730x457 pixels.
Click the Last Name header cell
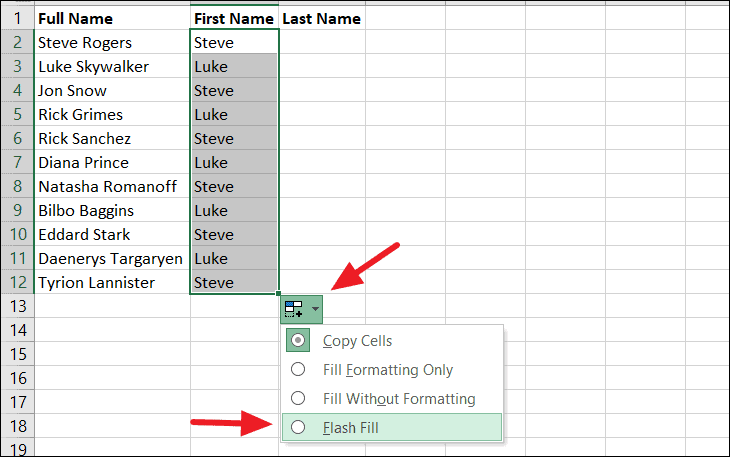320,18
